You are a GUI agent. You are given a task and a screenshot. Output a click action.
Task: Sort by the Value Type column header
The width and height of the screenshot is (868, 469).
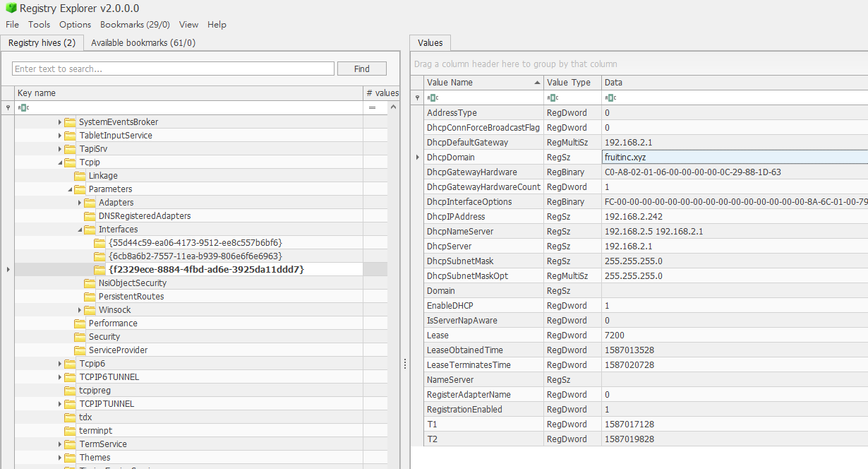(x=572, y=83)
